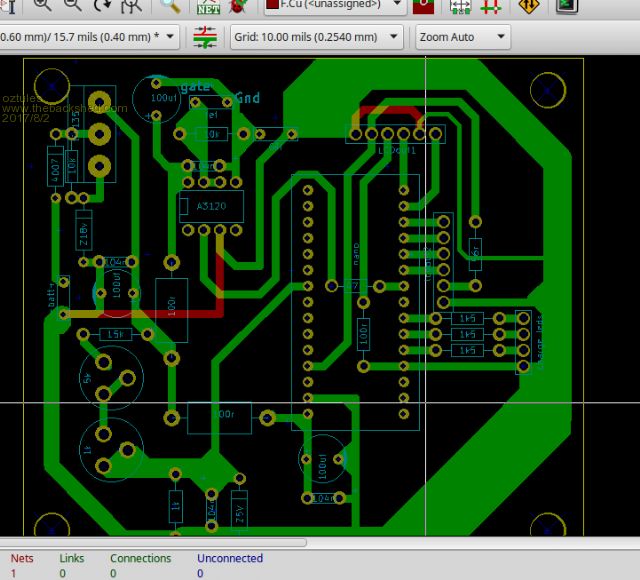Toggle automatic track width button
Image resolution: width=640 pixels, height=580 pixels.
[207, 38]
